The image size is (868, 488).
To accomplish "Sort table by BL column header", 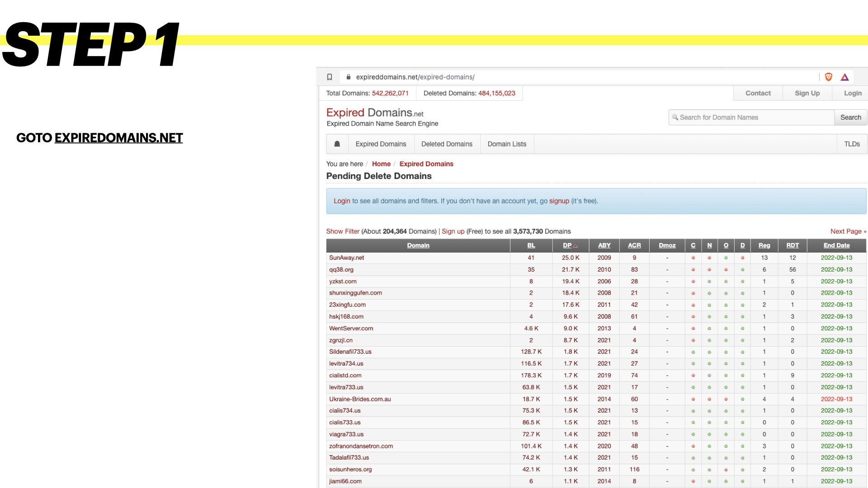I will pyautogui.click(x=531, y=245).
